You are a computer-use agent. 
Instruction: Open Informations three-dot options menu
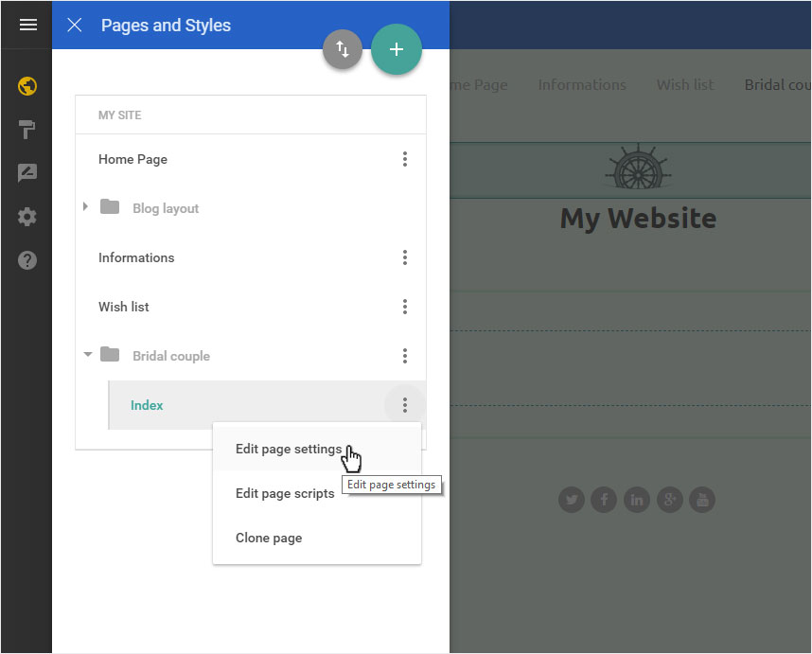point(405,257)
